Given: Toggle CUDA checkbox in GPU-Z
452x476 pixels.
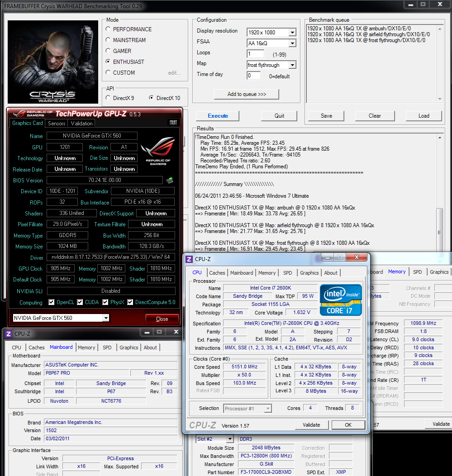Looking at the screenshot, I should tap(80, 302).
